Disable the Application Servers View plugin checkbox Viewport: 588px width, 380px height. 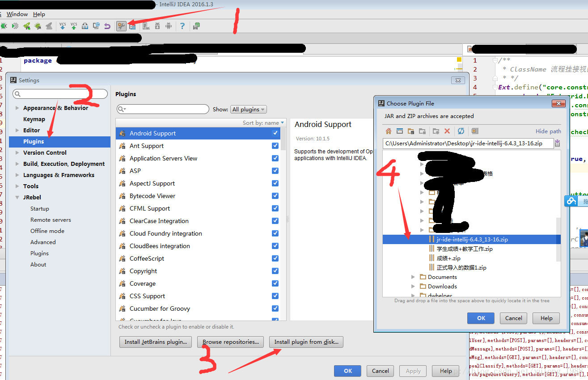coord(275,158)
